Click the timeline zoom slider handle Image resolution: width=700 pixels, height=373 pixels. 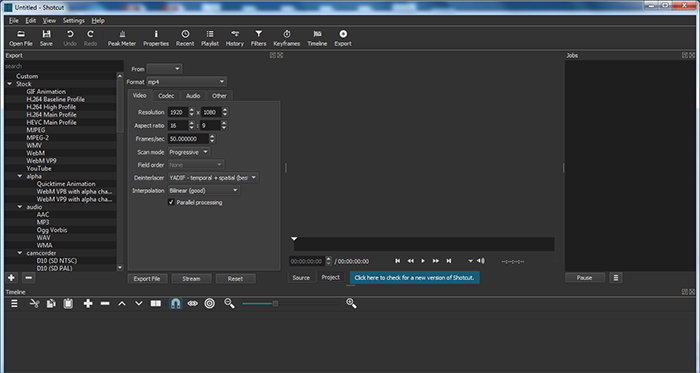click(275, 303)
